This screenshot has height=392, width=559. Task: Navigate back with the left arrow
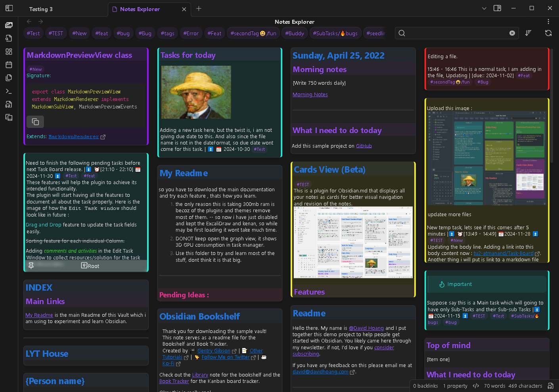(x=29, y=21)
